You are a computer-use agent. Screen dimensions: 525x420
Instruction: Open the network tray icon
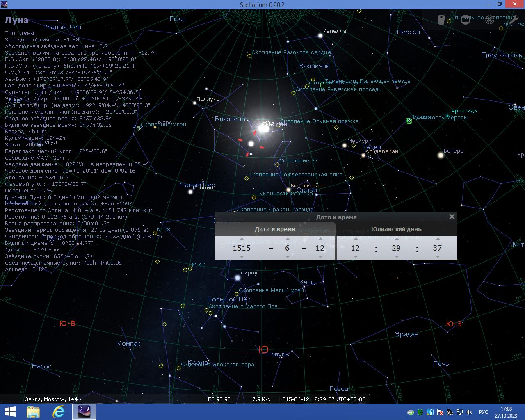(x=460, y=412)
